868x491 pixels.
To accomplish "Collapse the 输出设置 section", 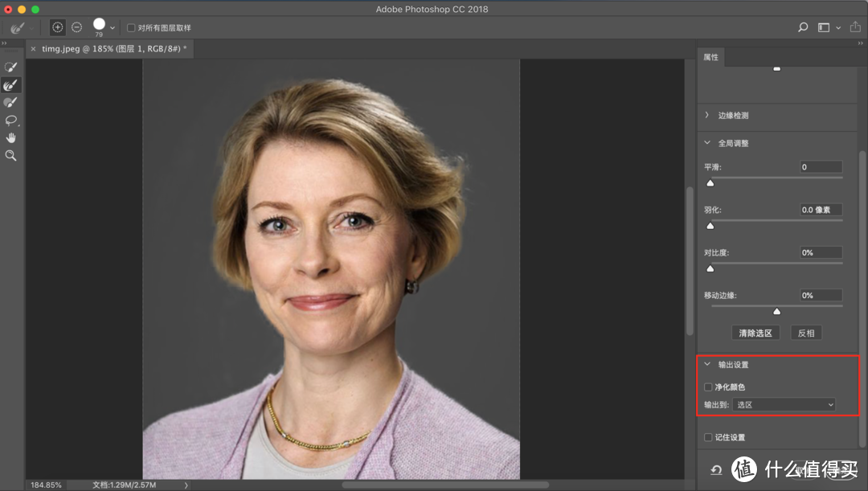I will 707,364.
